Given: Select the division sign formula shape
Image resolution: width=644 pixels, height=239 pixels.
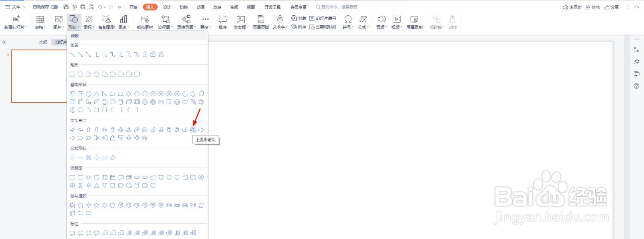Looking at the screenshot, I should point(97,157).
